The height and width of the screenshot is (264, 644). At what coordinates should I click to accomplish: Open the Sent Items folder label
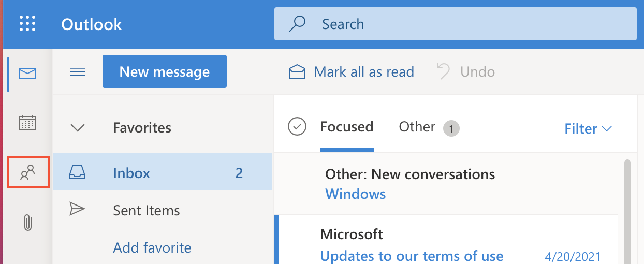click(x=147, y=211)
